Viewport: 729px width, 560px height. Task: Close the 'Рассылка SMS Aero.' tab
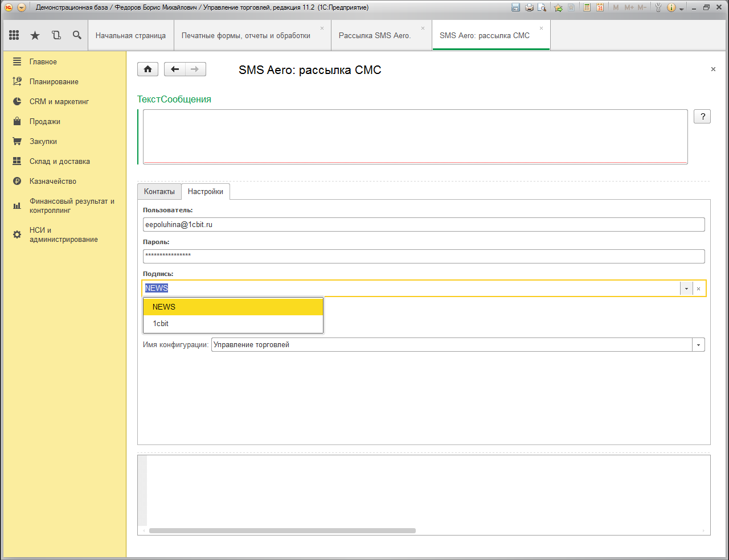[x=423, y=28]
